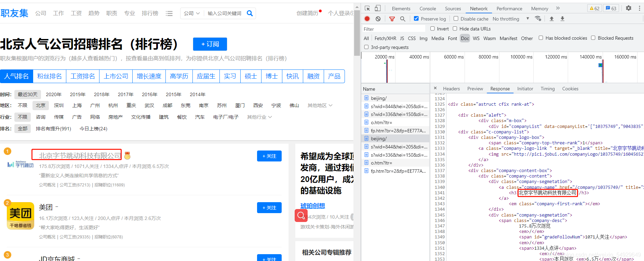Select the 粉丝排名 ranking tab
The height and width of the screenshot is (261, 644).
(50, 76)
